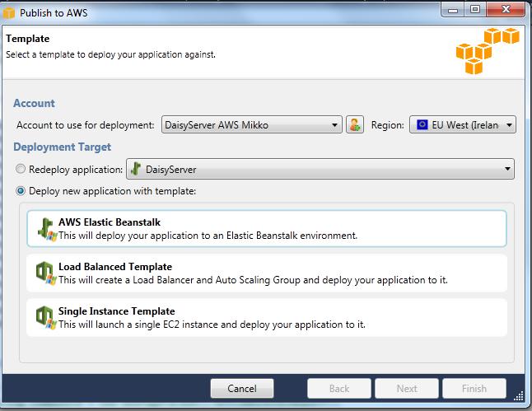Image resolution: width=532 pixels, height=411 pixels.
Task: Click the EU flag icon in Region
Action: pyautogui.click(x=422, y=124)
